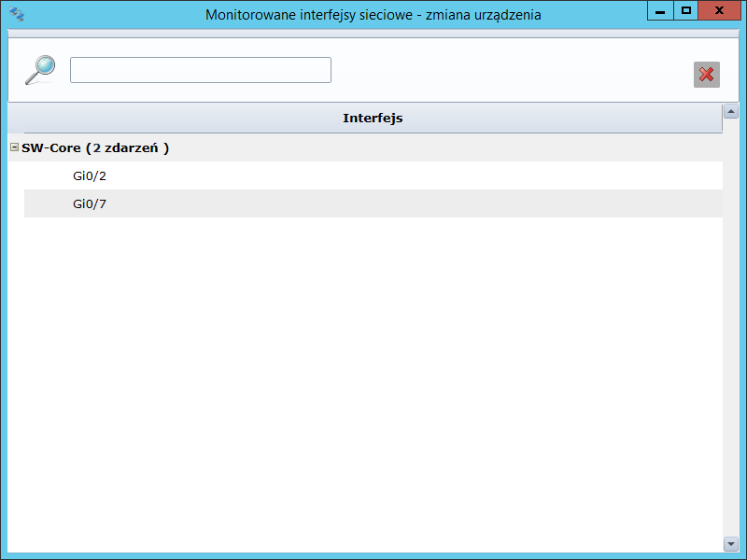Select the Gi0/2 interface
Screen dimensions: 747x560
coord(90,175)
